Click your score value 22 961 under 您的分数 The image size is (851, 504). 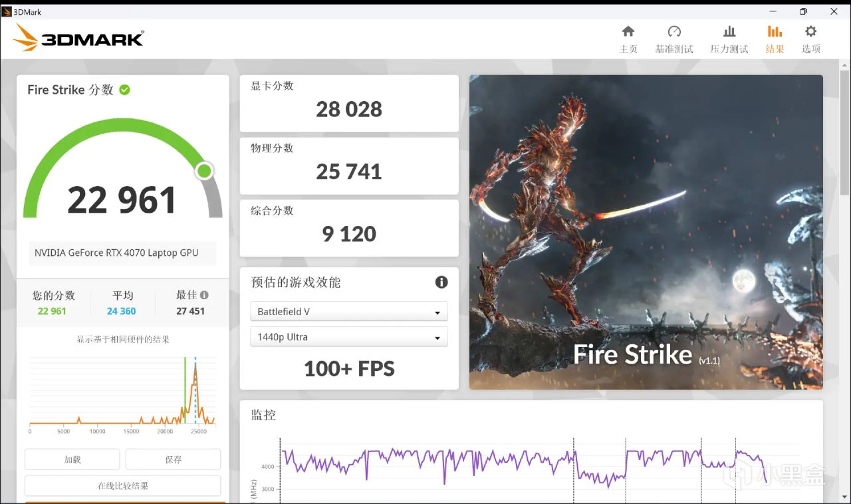click(52, 311)
